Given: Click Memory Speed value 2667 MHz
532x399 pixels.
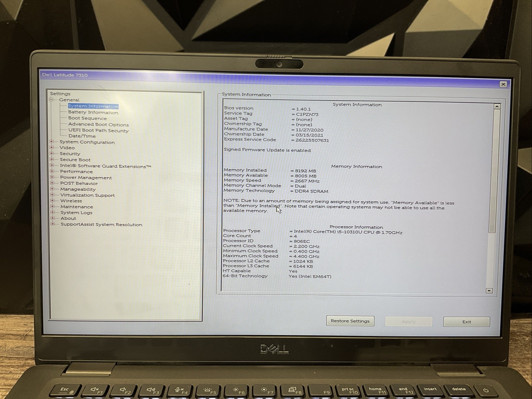Looking at the screenshot, I should pyautogui.click(x=307, y=181).
